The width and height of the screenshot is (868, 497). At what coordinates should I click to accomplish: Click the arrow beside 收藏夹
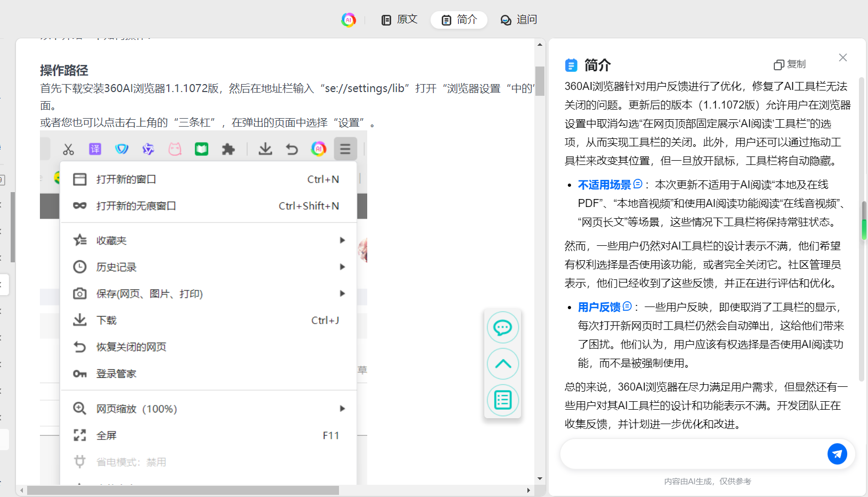point(343,241)
